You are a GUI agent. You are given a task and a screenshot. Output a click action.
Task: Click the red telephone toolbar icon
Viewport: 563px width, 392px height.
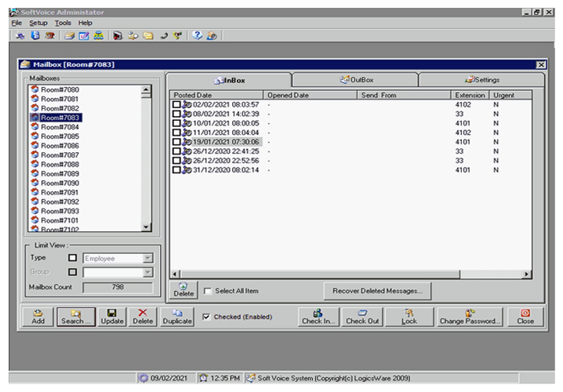pos(51,36)
